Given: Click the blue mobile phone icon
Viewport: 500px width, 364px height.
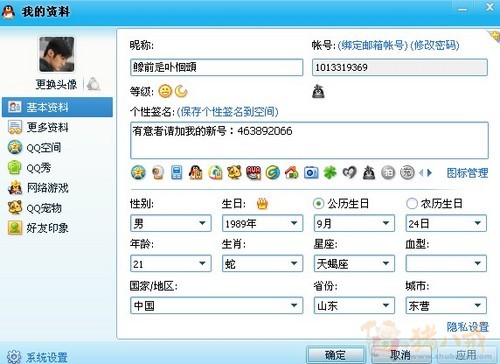Looking at the screenshot, I should click(177, 173).
